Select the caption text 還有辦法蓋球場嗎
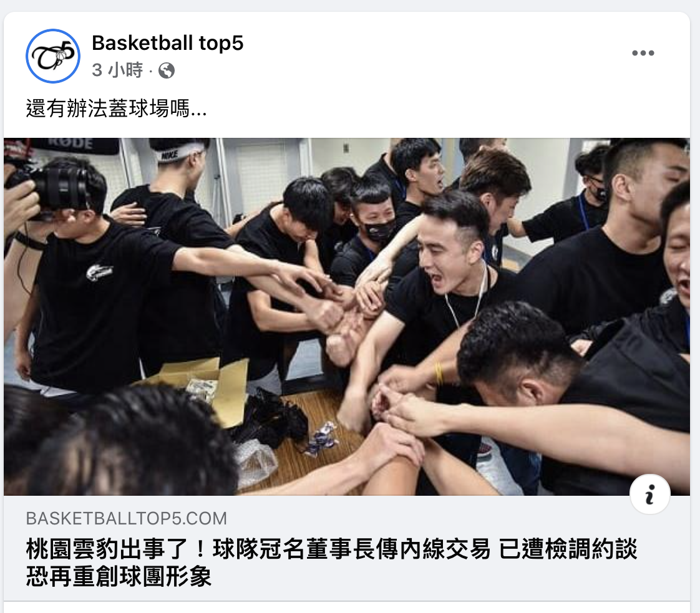700x613 pixels. [107, 109]
